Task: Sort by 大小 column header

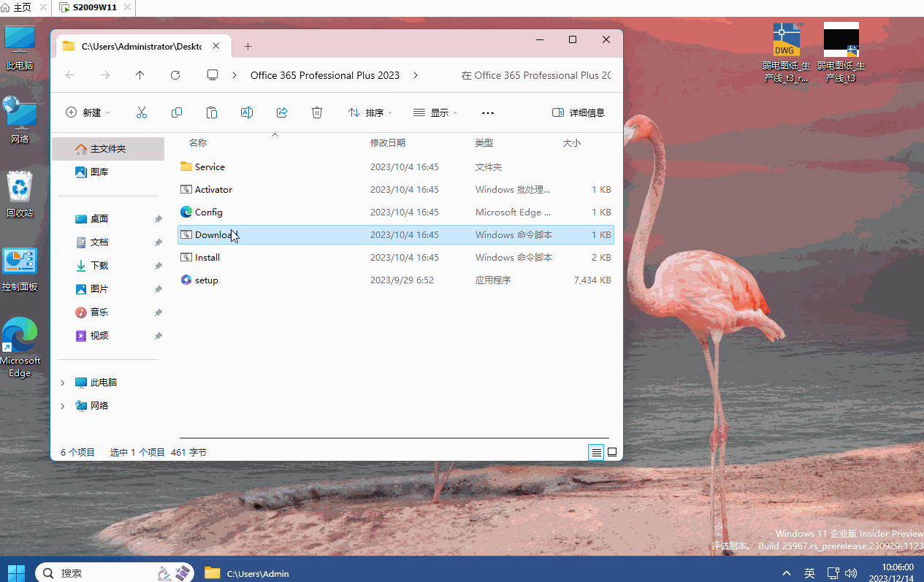Action: coord(572,143)
